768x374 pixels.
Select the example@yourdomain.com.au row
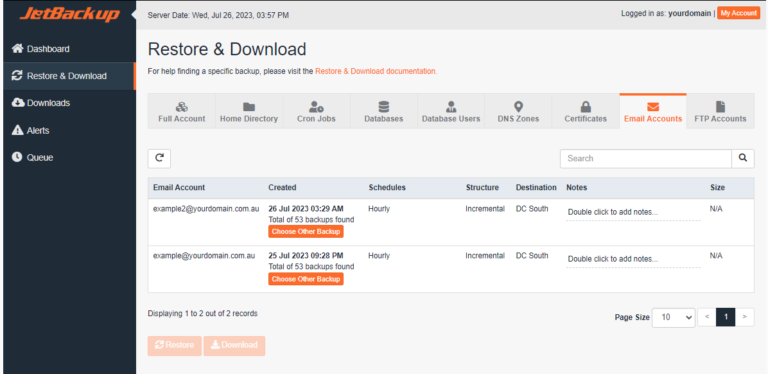coord(451,269)
